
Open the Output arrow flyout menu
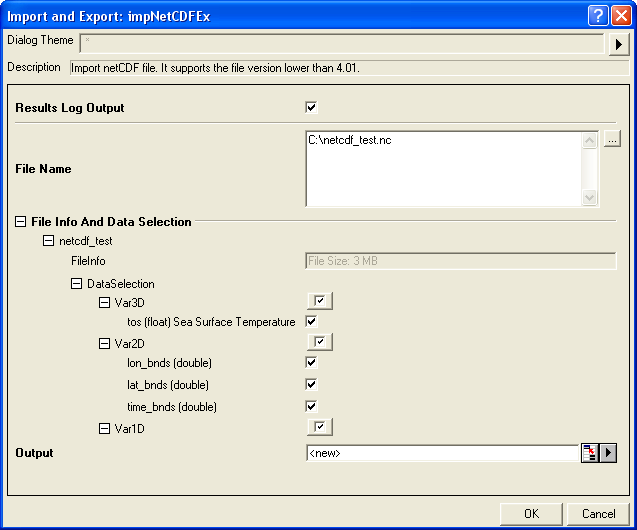607,453
